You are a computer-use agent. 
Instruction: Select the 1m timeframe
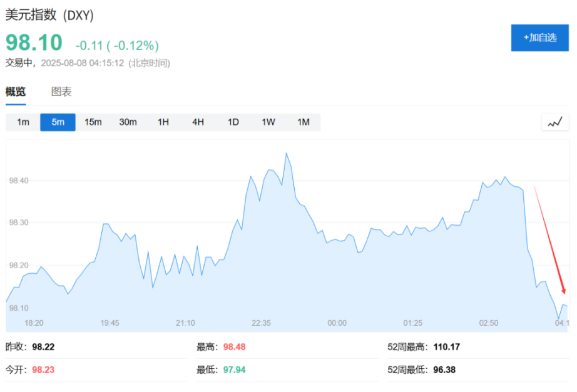point(23,123)
